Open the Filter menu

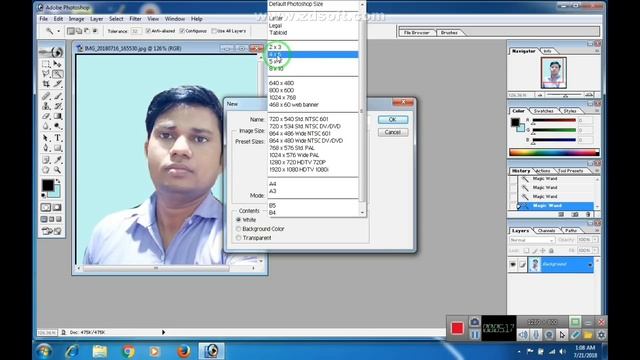pos(136,19)
